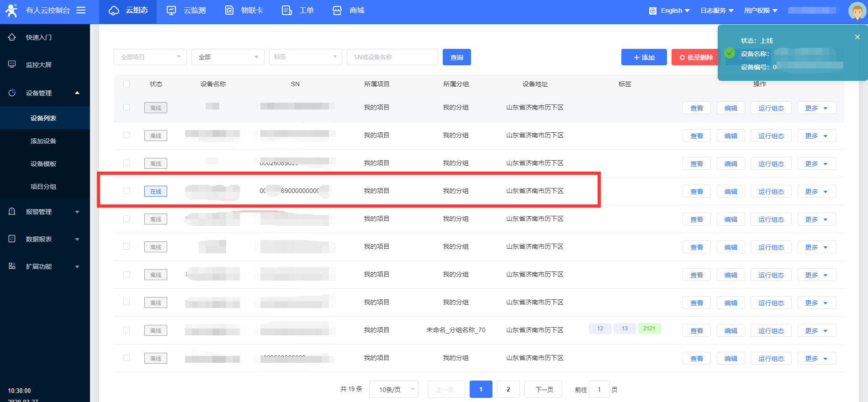Open the 全部项目 project dropdown
Screen dimensions: 868x402
(150, 57)
